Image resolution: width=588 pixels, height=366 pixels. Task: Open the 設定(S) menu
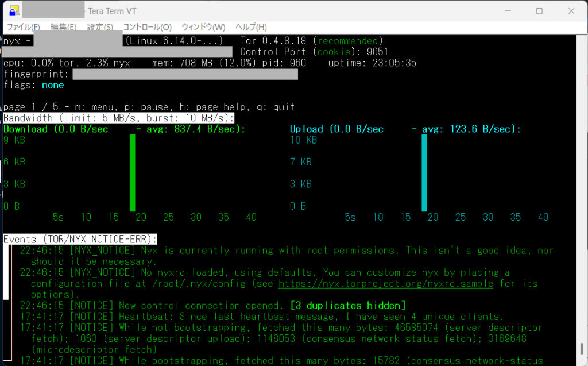tap(100, 27)
